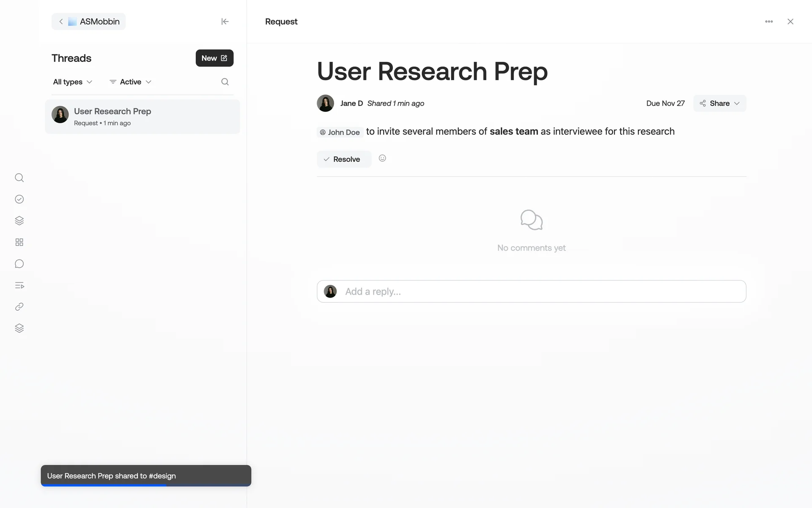Mark the request as resolved

pyautogui.click(x=343, y=159)
